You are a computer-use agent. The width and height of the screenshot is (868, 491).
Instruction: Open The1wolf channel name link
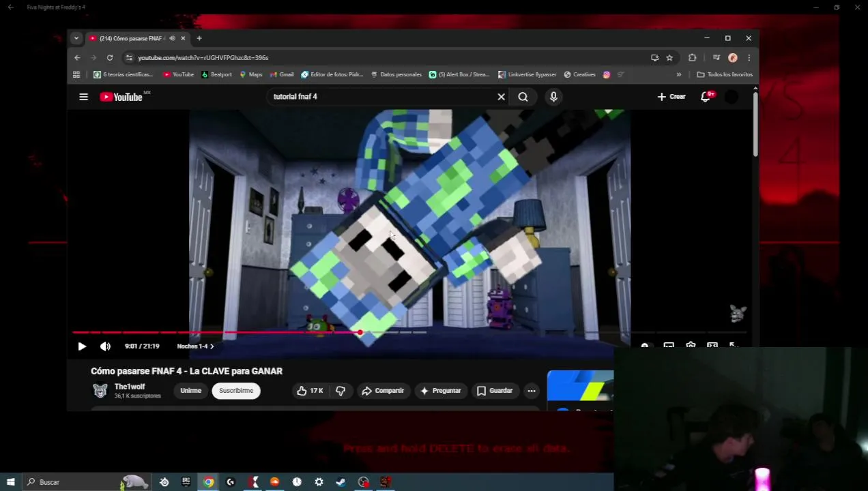pos(130,387)
